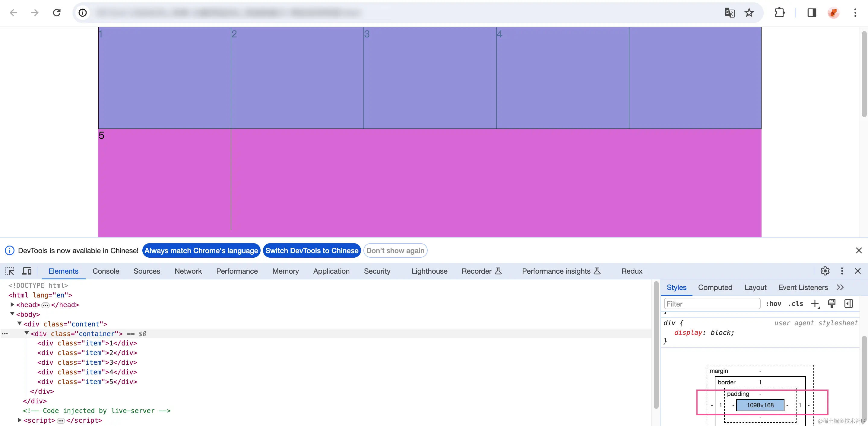This screenshot has height=426, width=868.
Task: Open DevTools settings gear
Action: coord(825,271)
